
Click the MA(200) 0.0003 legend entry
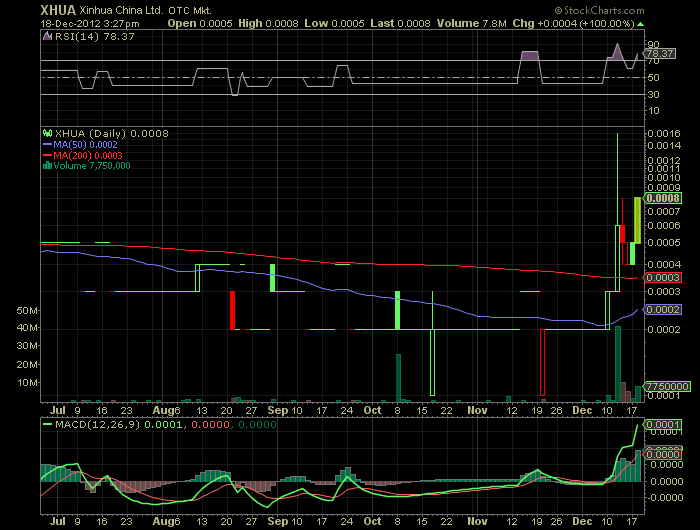click(x=83, y=155)
